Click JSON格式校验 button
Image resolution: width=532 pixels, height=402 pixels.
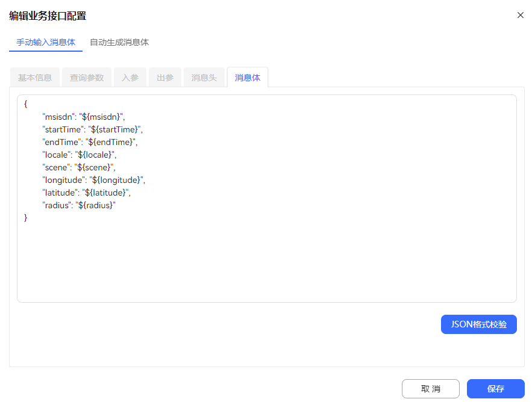479,324
